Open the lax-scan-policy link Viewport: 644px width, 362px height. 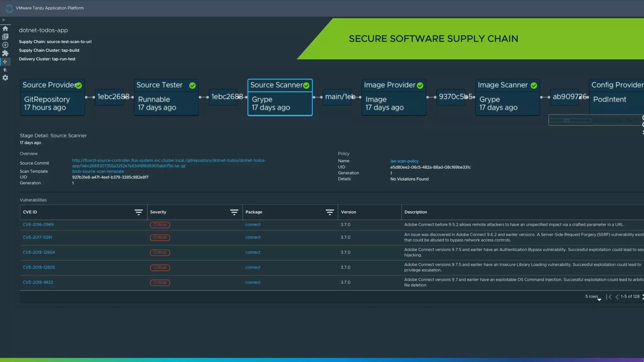tap(404, 161)
